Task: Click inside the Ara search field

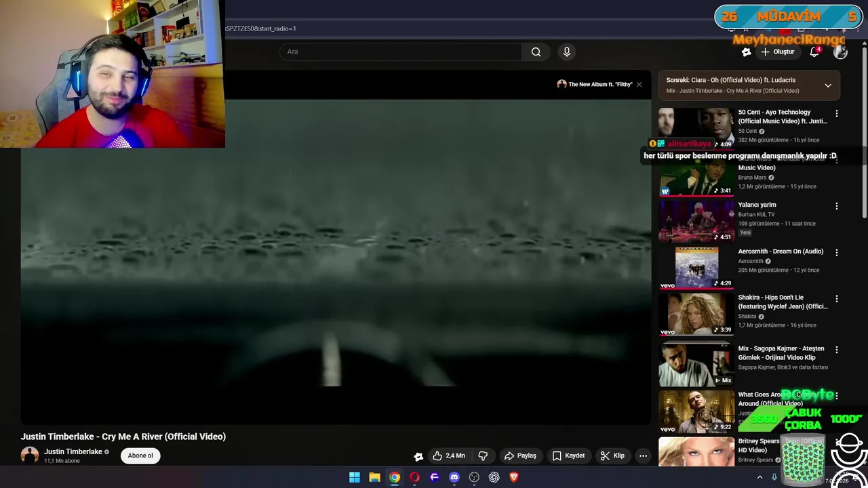Action: click(x=400, y=52)
